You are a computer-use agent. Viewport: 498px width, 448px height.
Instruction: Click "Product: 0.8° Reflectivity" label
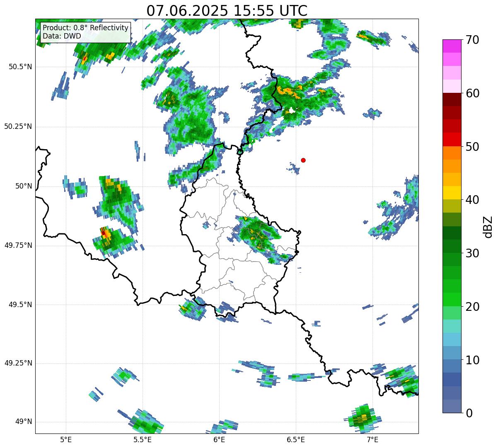pyautogui.click(x=86, y=28)
